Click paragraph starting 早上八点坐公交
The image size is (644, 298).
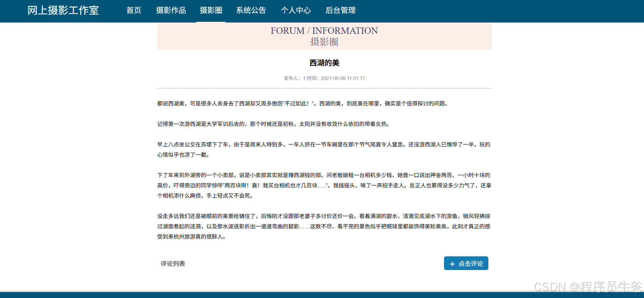pos(324,150)
